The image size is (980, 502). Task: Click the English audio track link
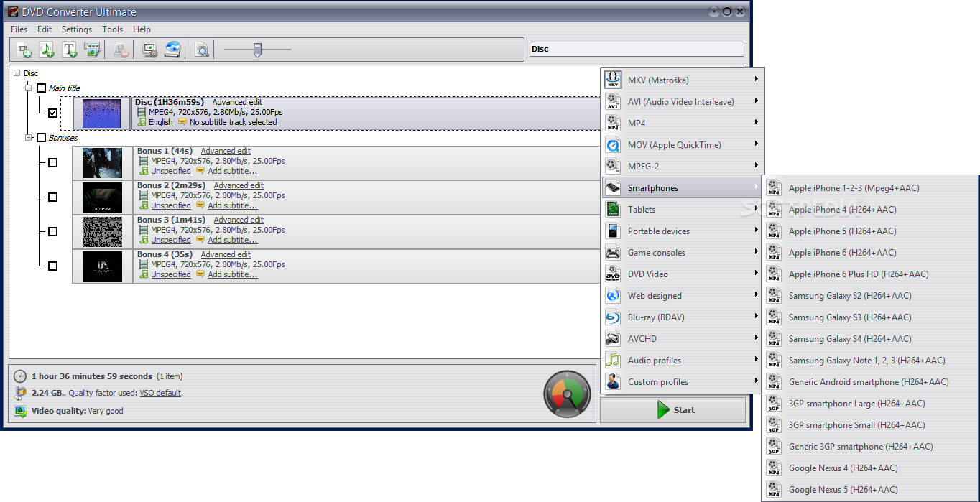pyautogui.click(x=161, y=122)
